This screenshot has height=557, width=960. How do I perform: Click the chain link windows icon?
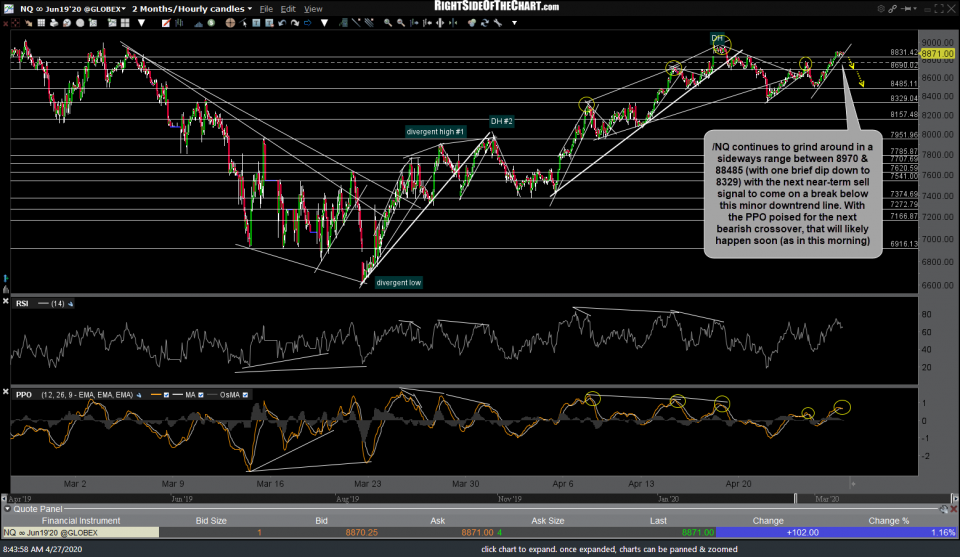893,9
